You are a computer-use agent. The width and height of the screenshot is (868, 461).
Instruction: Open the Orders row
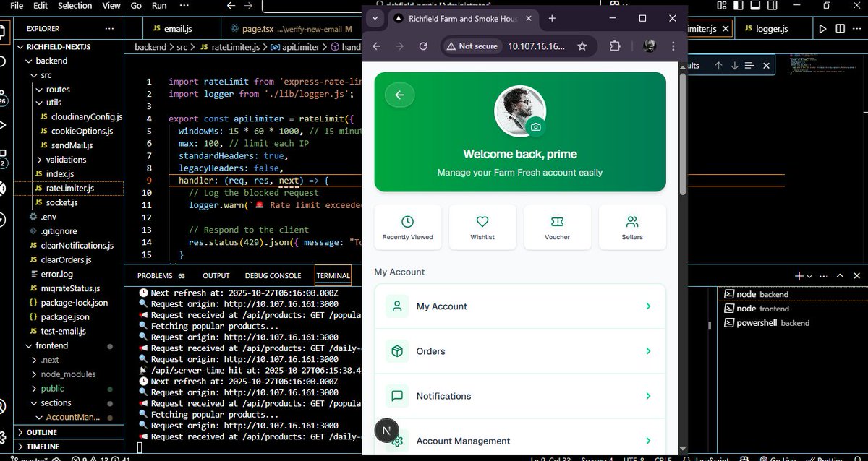[x=520, y=351]
